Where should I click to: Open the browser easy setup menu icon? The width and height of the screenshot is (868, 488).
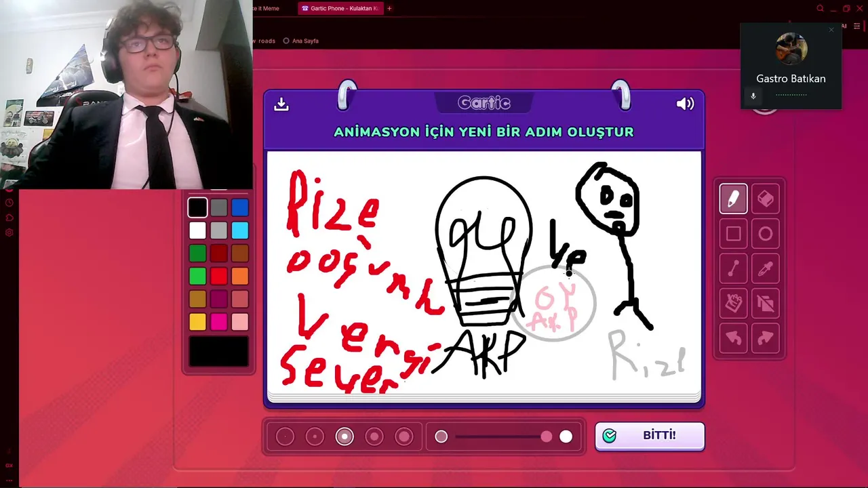click(x=856, y=26)
